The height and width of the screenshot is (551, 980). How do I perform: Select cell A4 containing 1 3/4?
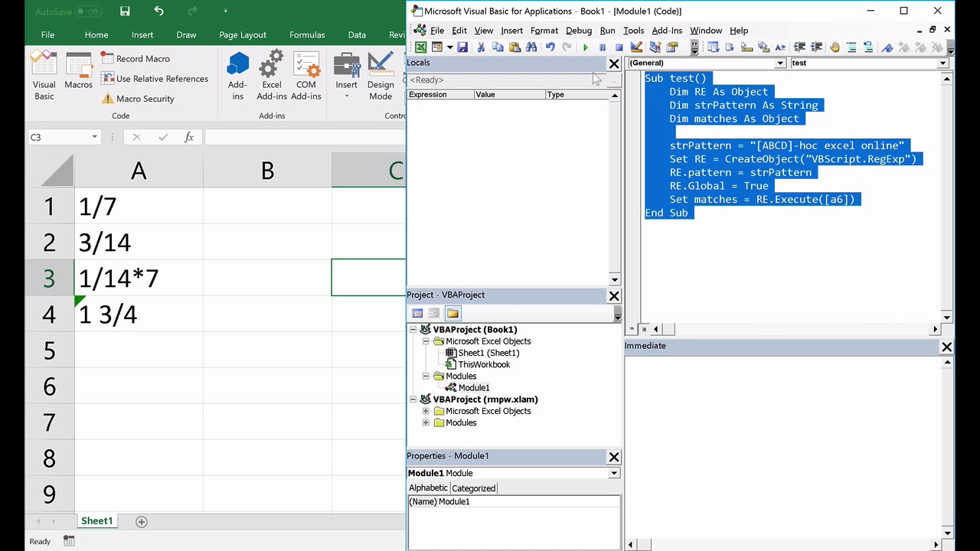139,314
